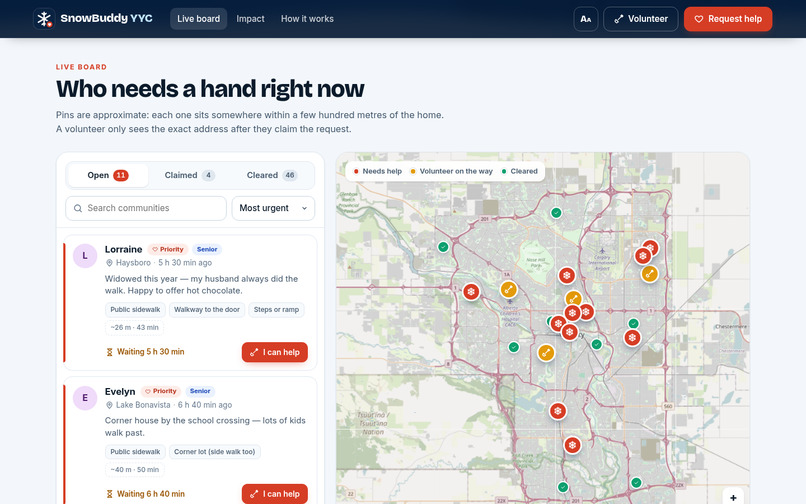Select the green cleared pin beside the 22X shield
Screen dimensions: 806x504
[636, 483]
